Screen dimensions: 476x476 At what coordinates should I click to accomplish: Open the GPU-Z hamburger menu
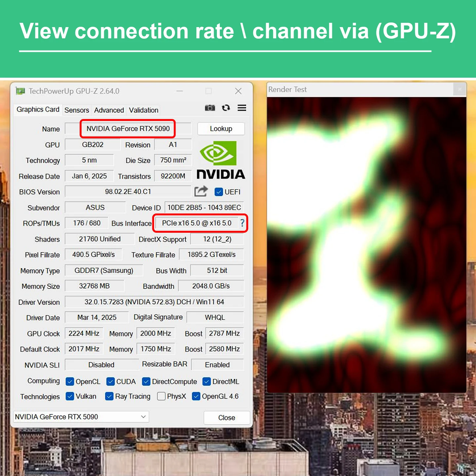(242, 108)
